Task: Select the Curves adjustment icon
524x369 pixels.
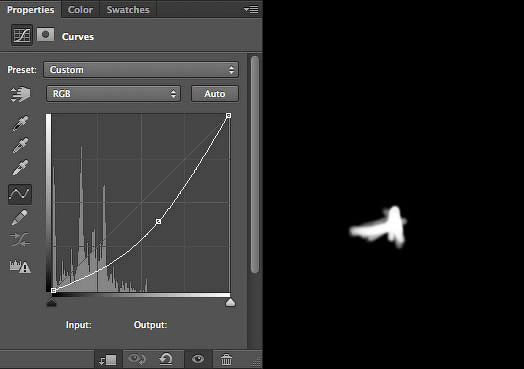Action: point(22,35)
